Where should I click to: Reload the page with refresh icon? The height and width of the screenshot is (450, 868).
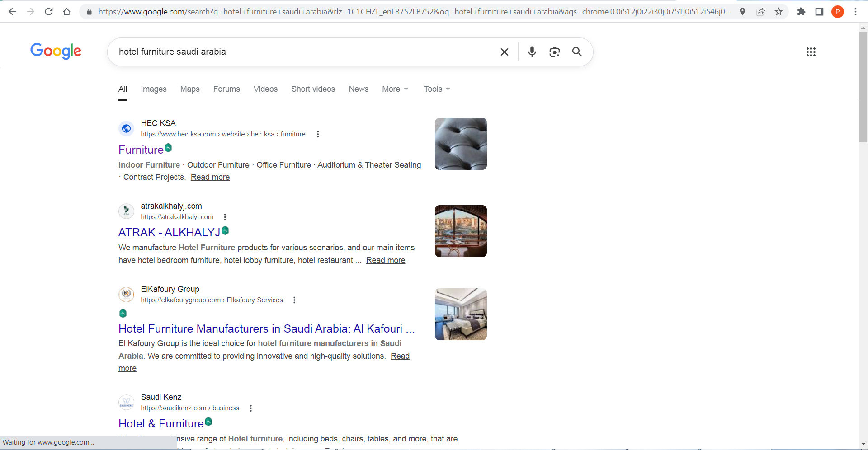49,12
